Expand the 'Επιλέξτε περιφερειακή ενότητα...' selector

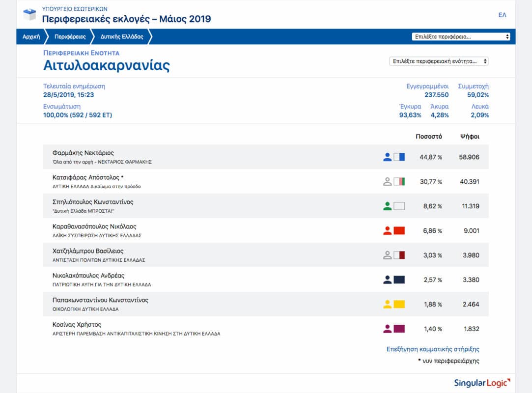click(439, 61)
